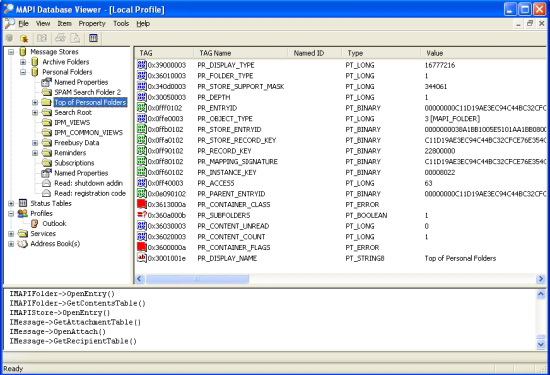Click the right arrow of the horizontal scrollbar
Image resolution: width=550 pixels, height=375 pixels.
coord(541,279)
